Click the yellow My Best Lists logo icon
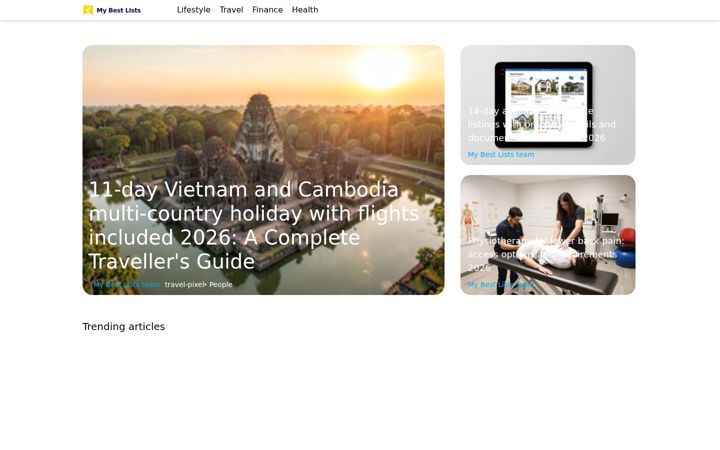The height and width of the screenshot is (450, 720). click(88, 10)
